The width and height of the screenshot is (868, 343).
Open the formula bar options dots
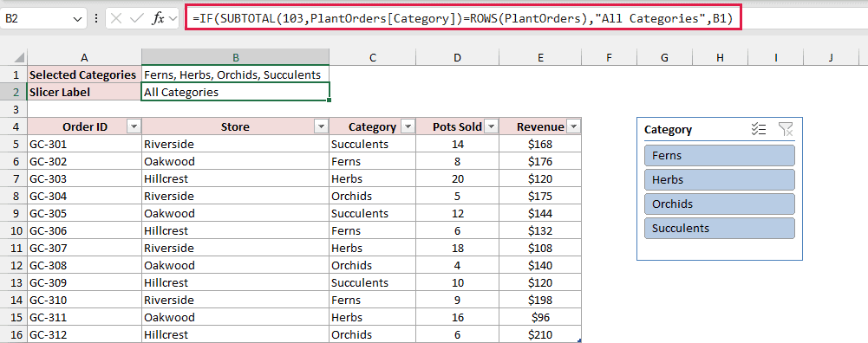point(96,18)
